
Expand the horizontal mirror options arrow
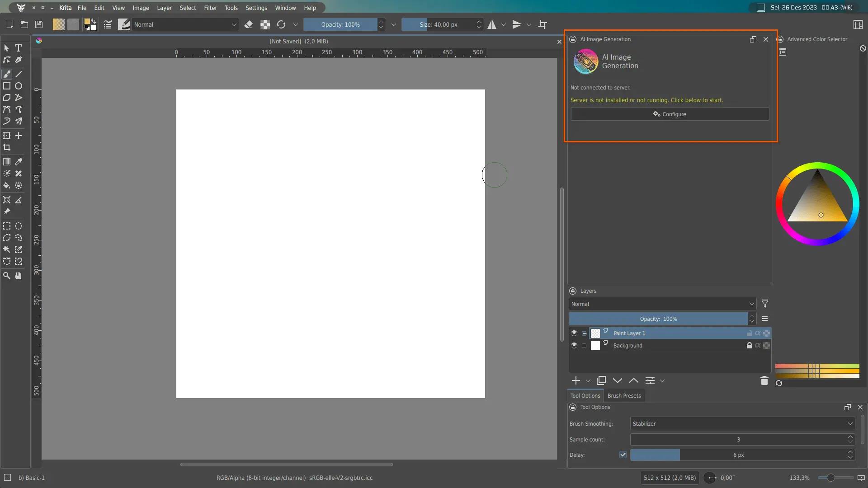504,25
